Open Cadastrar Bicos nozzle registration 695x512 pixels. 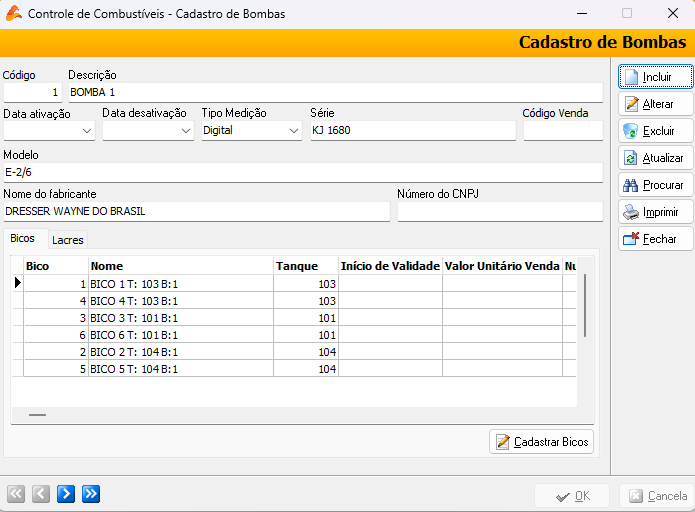543,441
